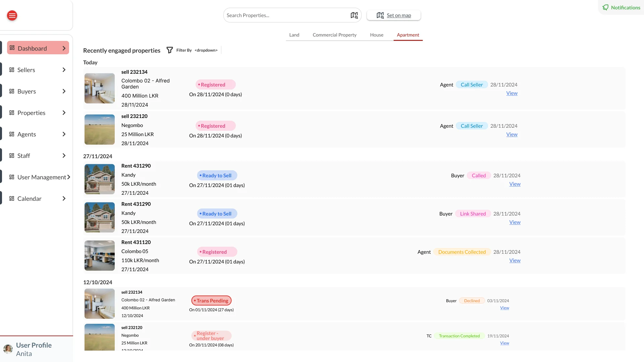The width and height of the screenshot is (644, 362).
Task: Click the red hamburger menu icon
Action: tap(12, 15)
